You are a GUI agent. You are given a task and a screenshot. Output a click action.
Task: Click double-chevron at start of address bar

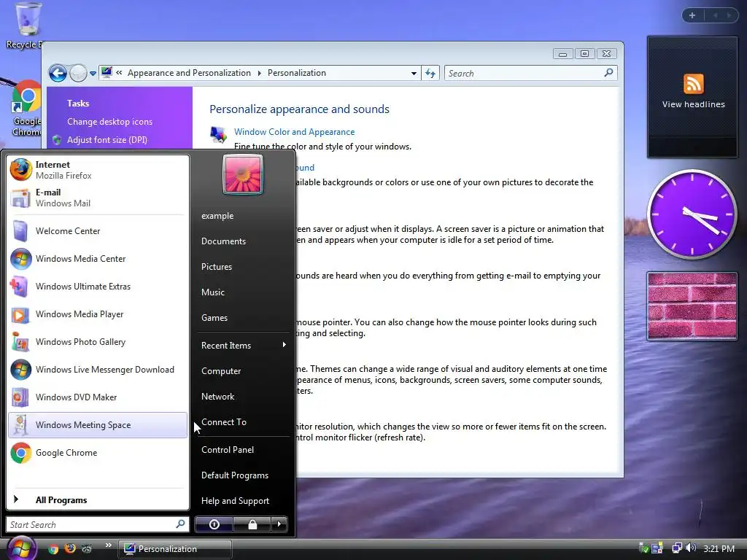point(119,73)
